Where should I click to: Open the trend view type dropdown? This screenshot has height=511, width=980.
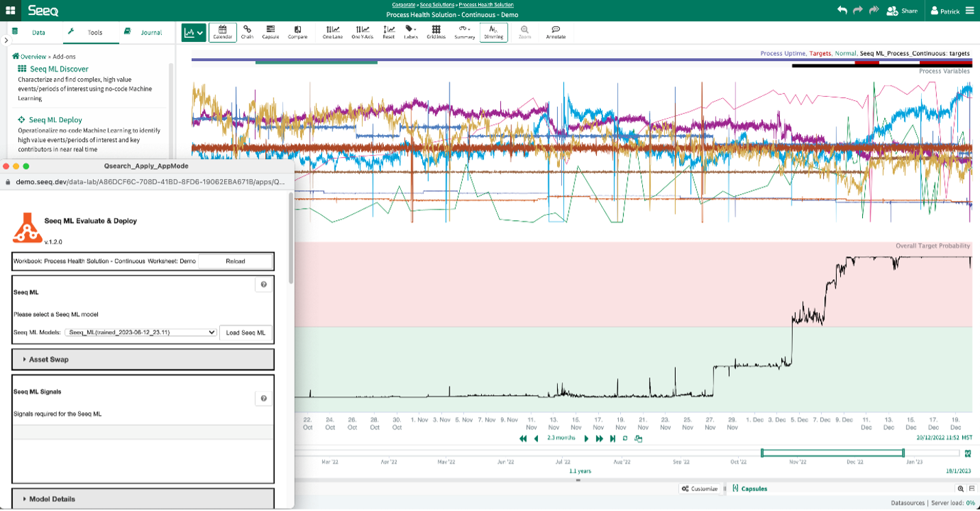pos(194,32)
